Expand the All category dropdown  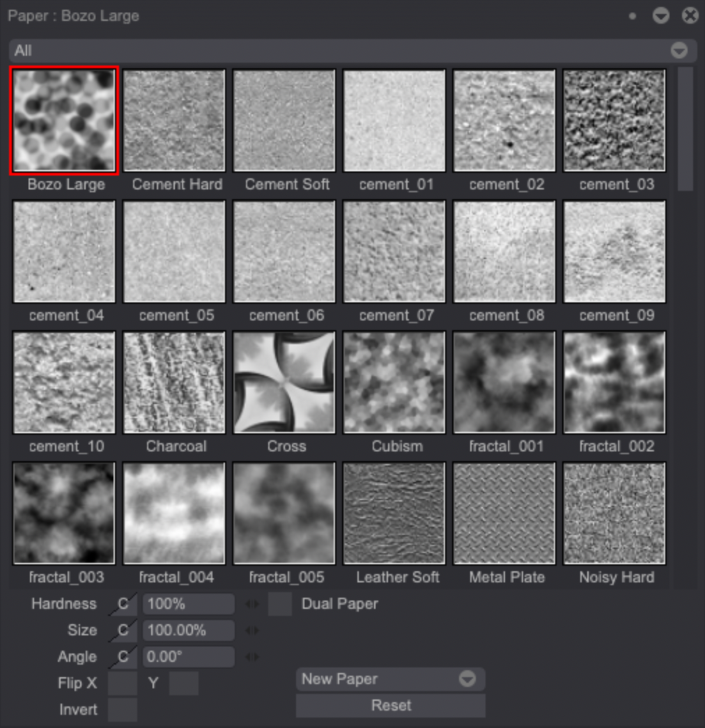679,51
